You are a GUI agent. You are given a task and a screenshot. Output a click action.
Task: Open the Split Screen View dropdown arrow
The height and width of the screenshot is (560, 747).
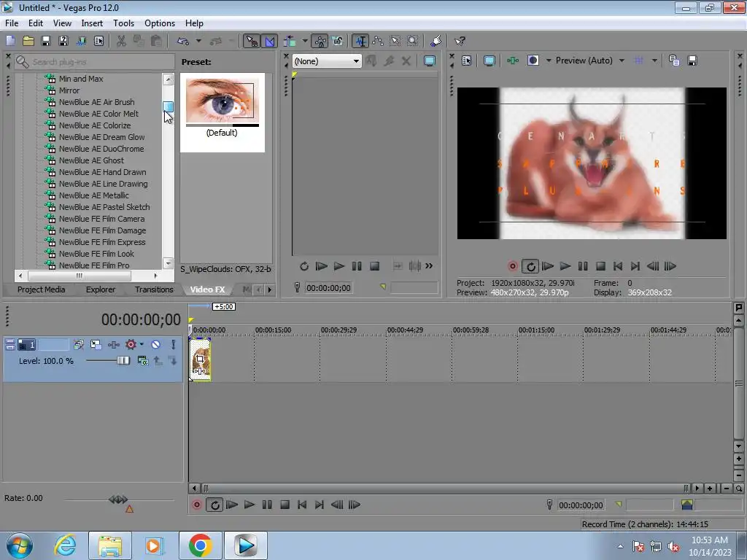point(549,61)
